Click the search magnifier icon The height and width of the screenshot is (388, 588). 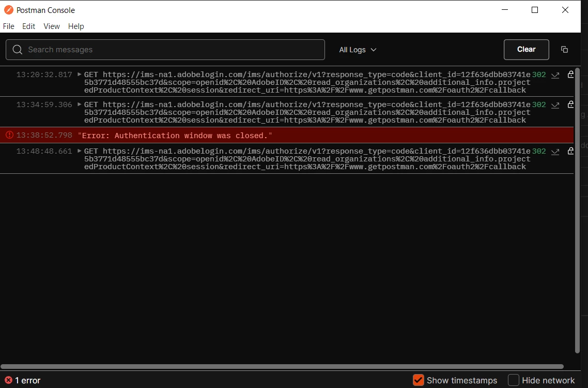click(17, 50)
